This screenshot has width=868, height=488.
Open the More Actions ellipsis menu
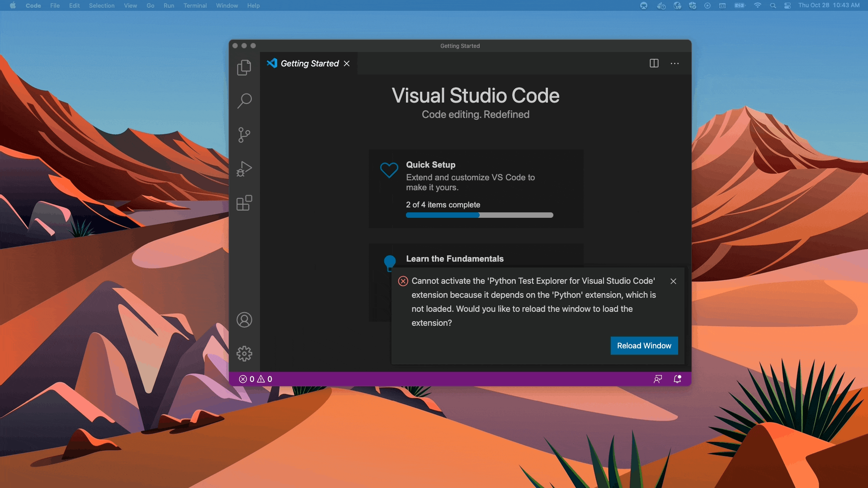[675, 63]
